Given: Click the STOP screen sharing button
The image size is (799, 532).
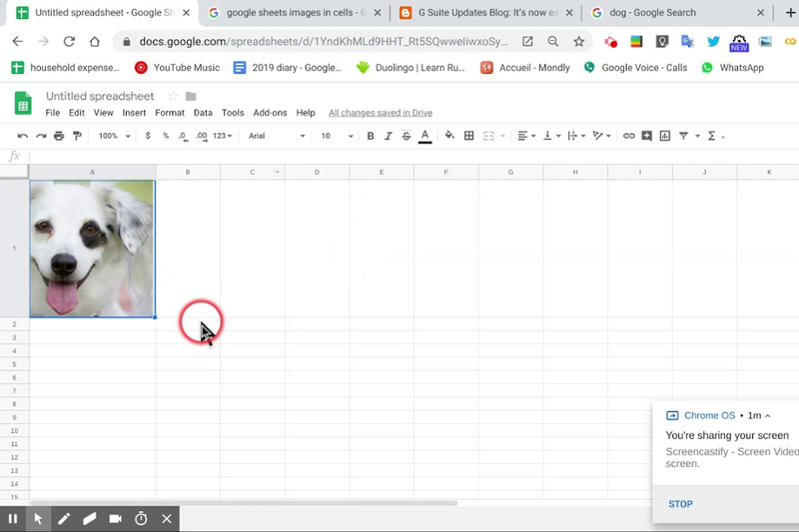Looking at the screenshot, I should coord(680,503).
